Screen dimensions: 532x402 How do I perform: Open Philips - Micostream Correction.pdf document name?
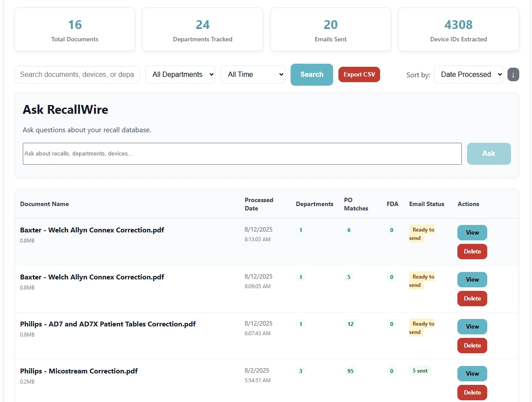79,371
